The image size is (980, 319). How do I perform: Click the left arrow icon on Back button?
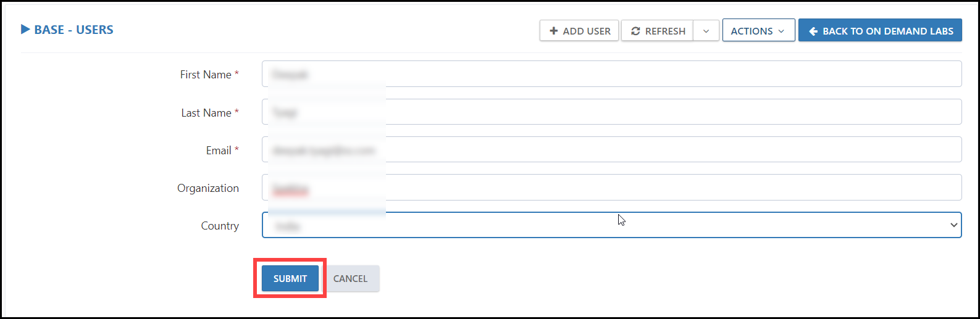point(813,31)
